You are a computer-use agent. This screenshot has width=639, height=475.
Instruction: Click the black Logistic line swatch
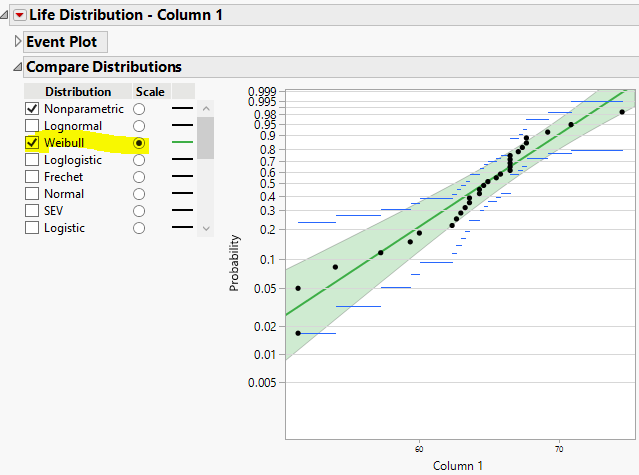pos(183,227)
